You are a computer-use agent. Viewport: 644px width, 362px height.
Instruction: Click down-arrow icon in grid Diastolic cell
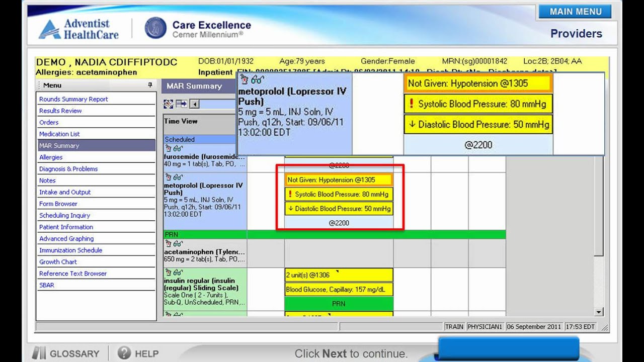pos(290,209)
